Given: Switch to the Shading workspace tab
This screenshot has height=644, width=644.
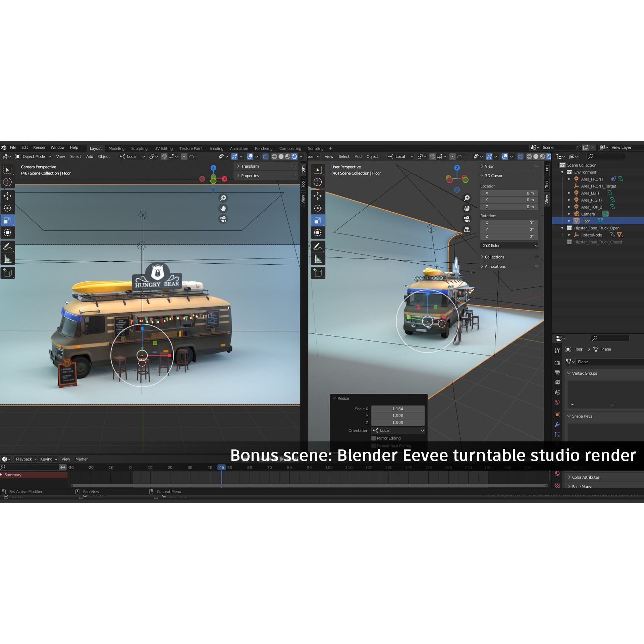Looking at the screenshot, I should tap(216, 148).
